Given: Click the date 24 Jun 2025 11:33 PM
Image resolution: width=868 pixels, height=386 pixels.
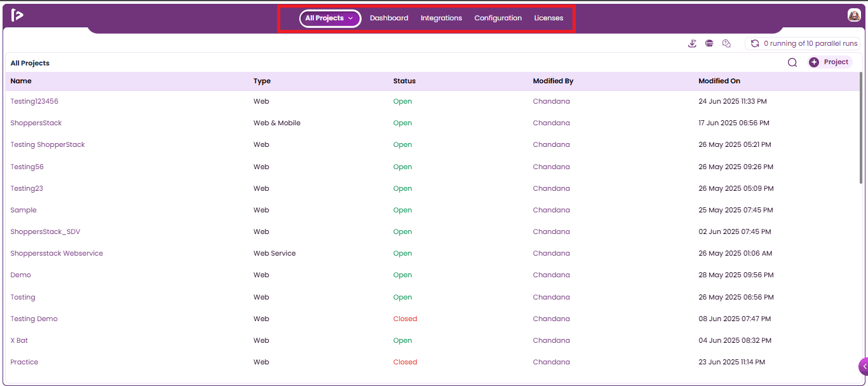Looking at the screenshot, I should [733, 101].
